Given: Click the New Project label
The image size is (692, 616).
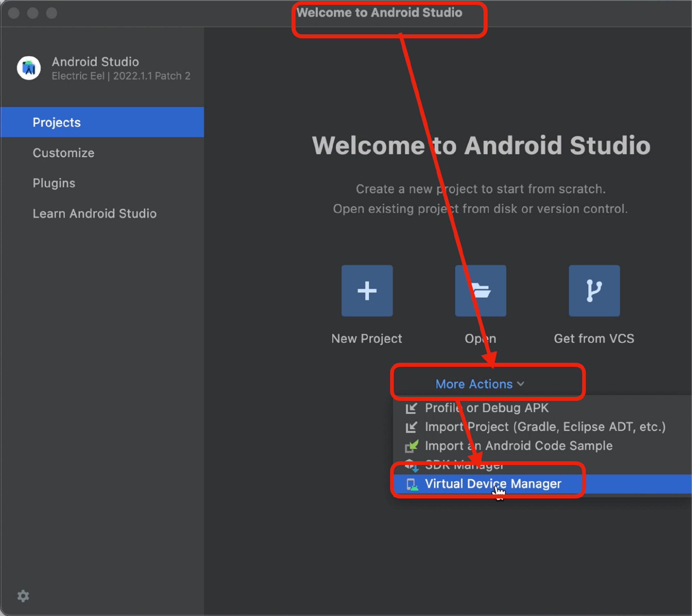Looking at the screenshot, I should coord(367,339).
